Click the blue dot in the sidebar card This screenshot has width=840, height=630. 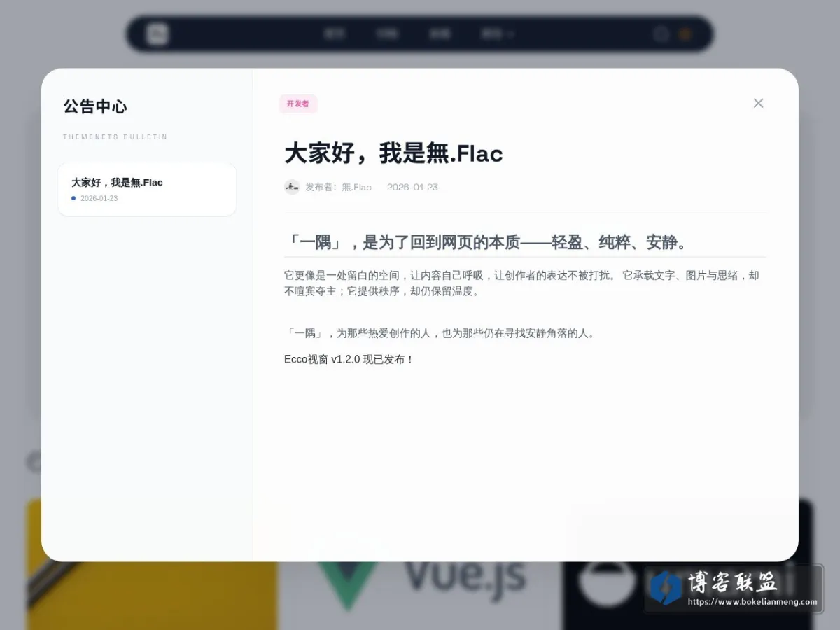tap(73, 198)
